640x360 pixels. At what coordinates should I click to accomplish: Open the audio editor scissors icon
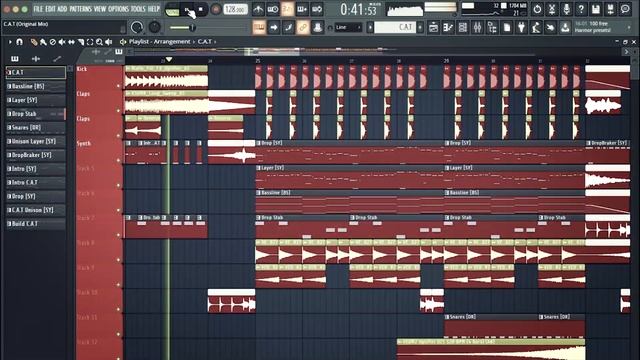tap(552, 9)
